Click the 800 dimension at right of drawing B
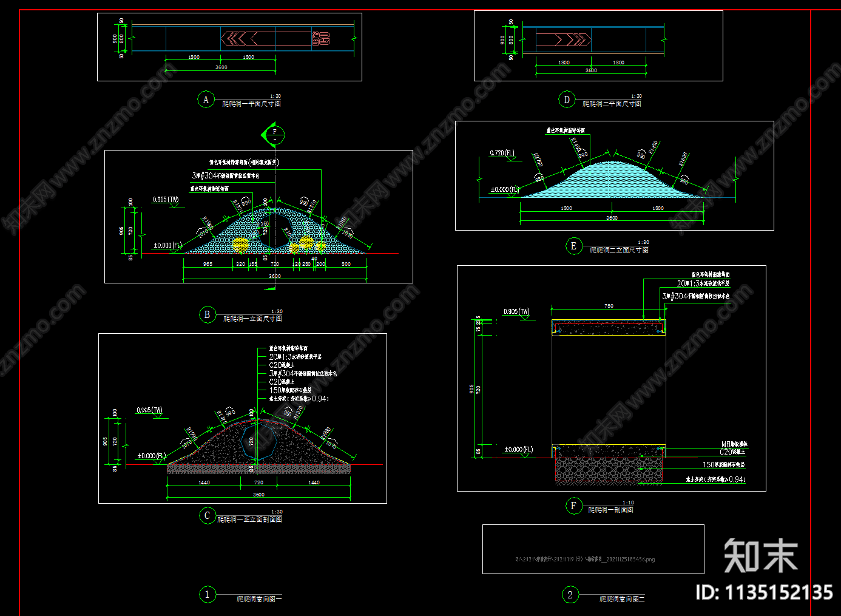The height and width of the screenshot is (616, 841). 346,264
